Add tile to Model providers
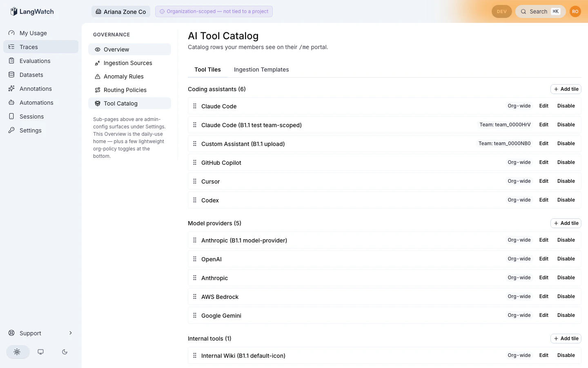The image size is (588, 368). click(566, 223)
